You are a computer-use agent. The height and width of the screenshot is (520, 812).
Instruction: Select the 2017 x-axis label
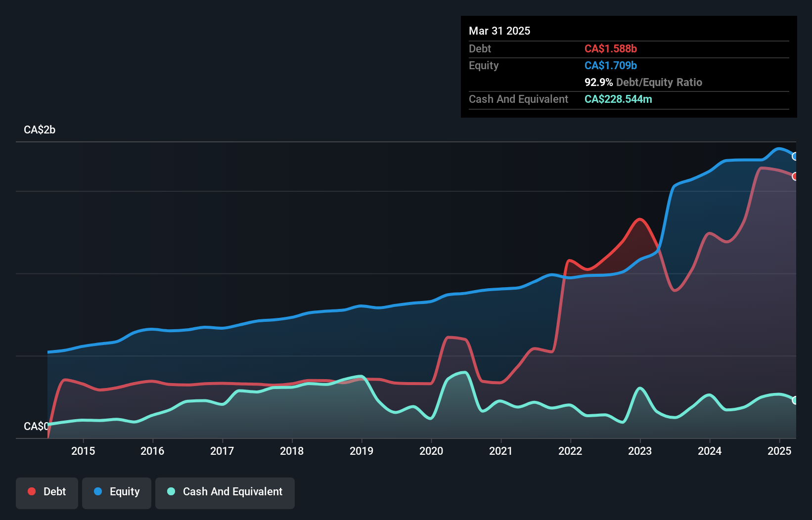coord(222,451)
